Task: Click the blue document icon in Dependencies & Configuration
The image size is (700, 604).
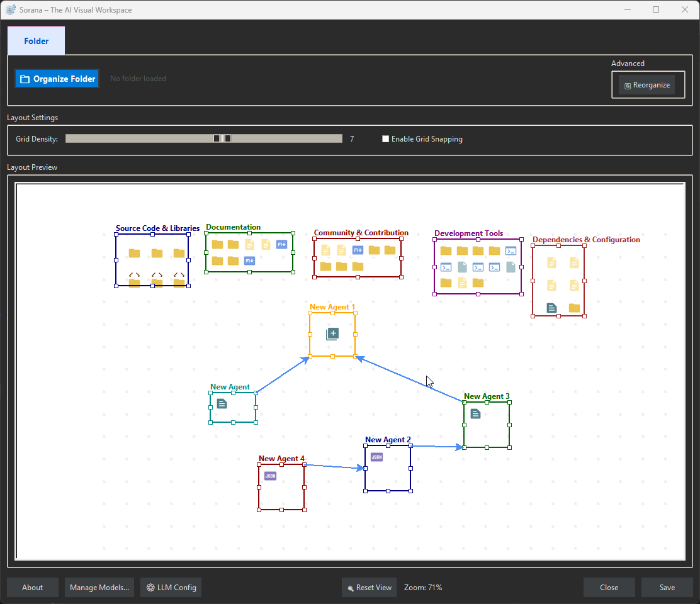Action: (551, 308)
